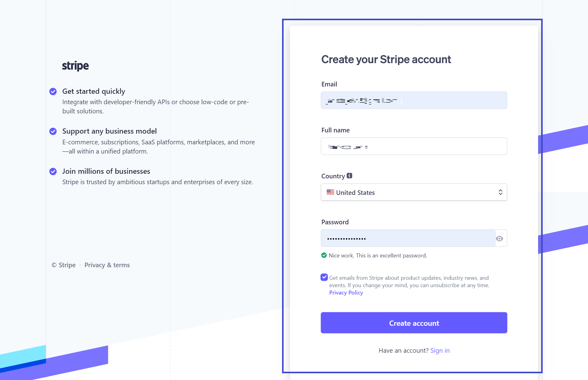
Task: Reveal the password with the eye icon
Action: point(499,238)
